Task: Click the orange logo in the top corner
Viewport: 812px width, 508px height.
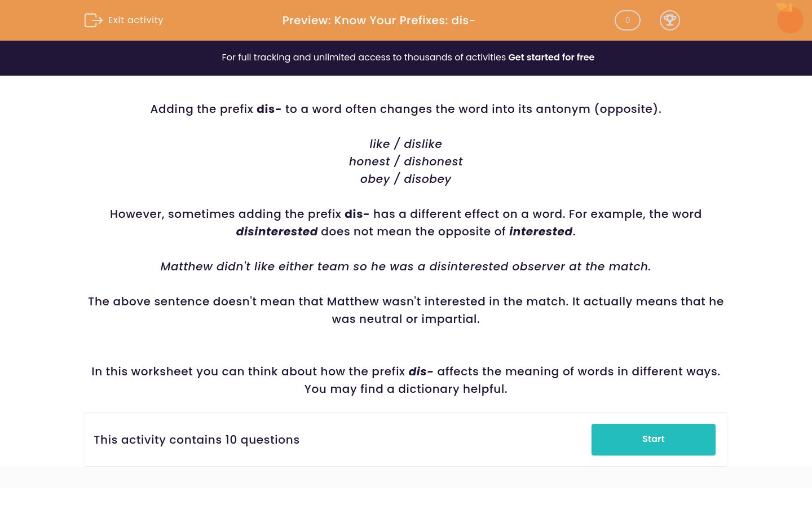Action: click(x=790, y=19)
